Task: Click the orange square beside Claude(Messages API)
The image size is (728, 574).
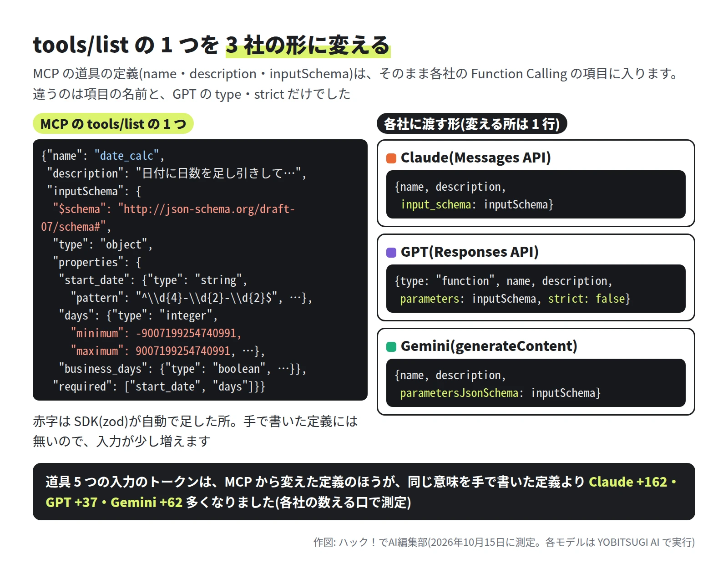Action: click(391, 158)
